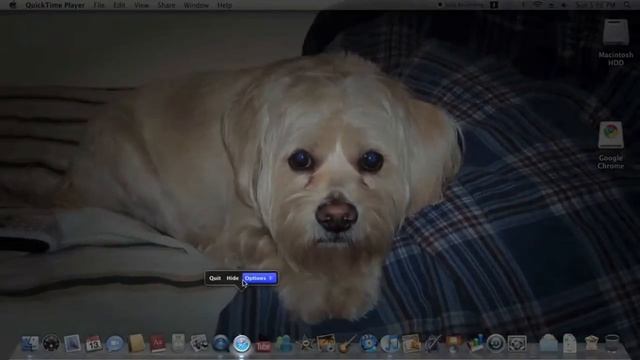Expand the Options submenu arrow
Image resolution: width=640 pixels, height=360 pixels.
tap(271, 278)
